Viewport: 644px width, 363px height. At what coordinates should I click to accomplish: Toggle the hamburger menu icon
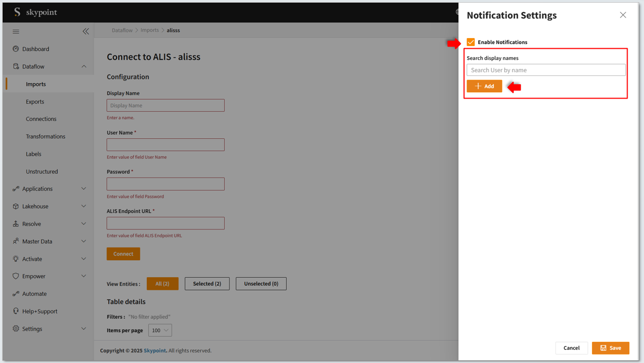pos(16,32)
